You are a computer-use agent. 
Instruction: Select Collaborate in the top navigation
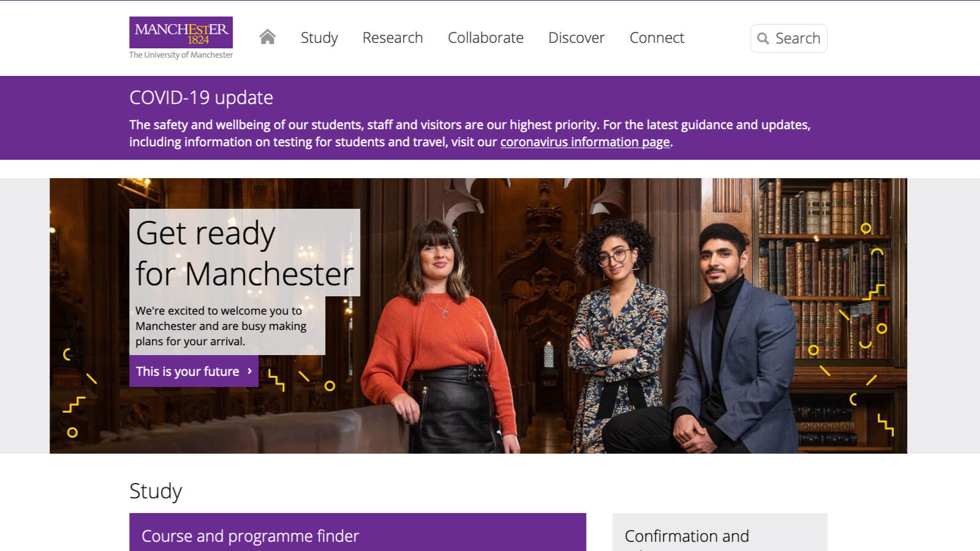click(486, 38)
